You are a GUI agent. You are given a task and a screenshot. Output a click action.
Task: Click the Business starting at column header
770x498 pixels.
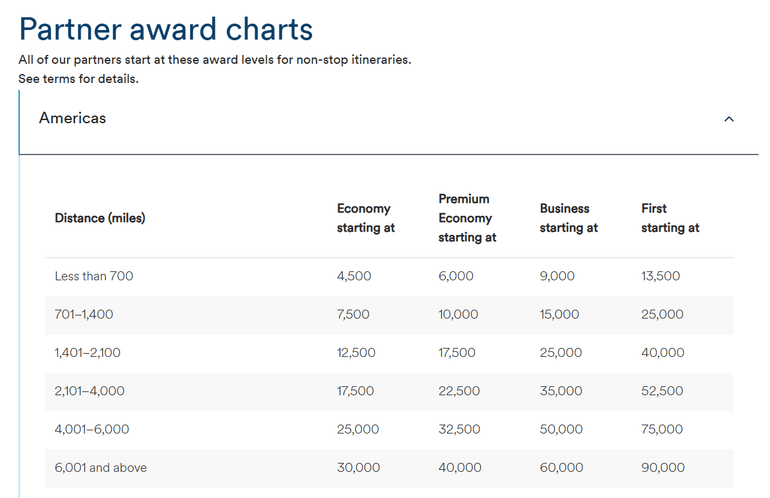click(x=568, y=218)
